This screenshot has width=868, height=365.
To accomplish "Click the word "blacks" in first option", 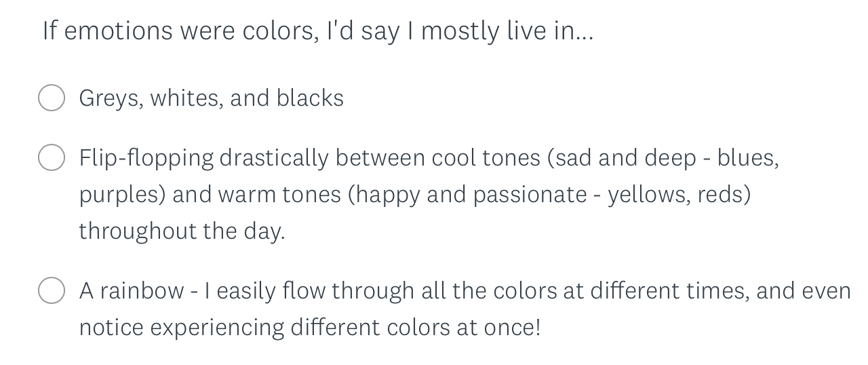I will [310, 98].
